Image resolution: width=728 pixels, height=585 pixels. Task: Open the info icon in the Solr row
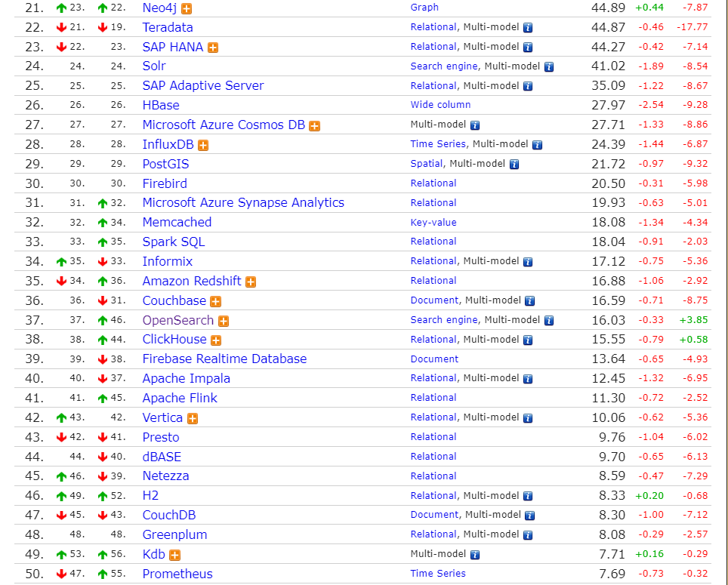pyautogui.click(x=549, y=67)
